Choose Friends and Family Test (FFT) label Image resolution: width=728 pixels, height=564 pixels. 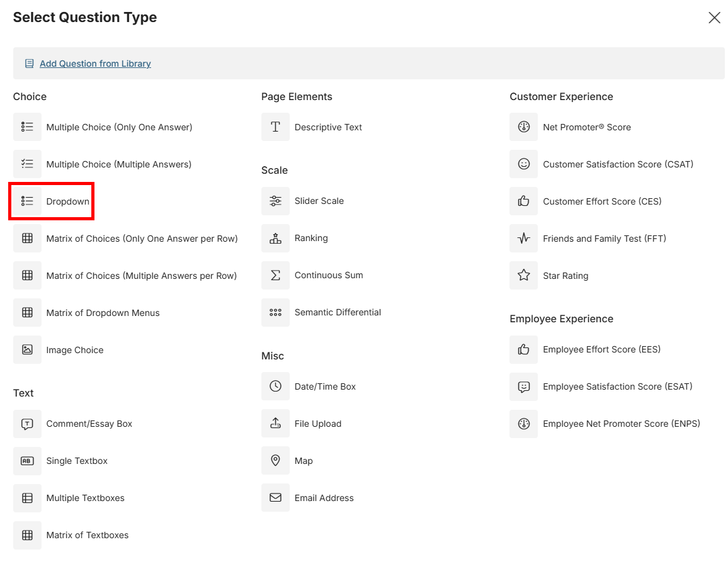tap(605, 239)
